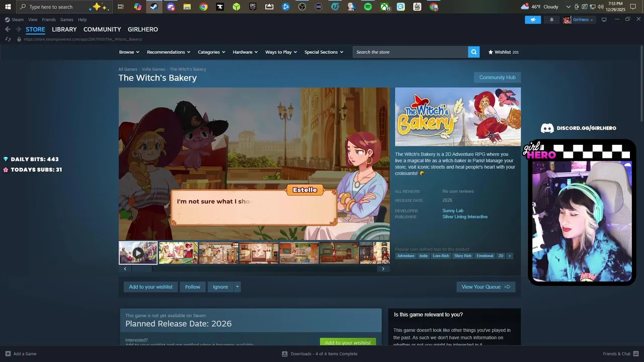
Task: Switch to the COMMUNITY tab
Action: tap(102, 29)
